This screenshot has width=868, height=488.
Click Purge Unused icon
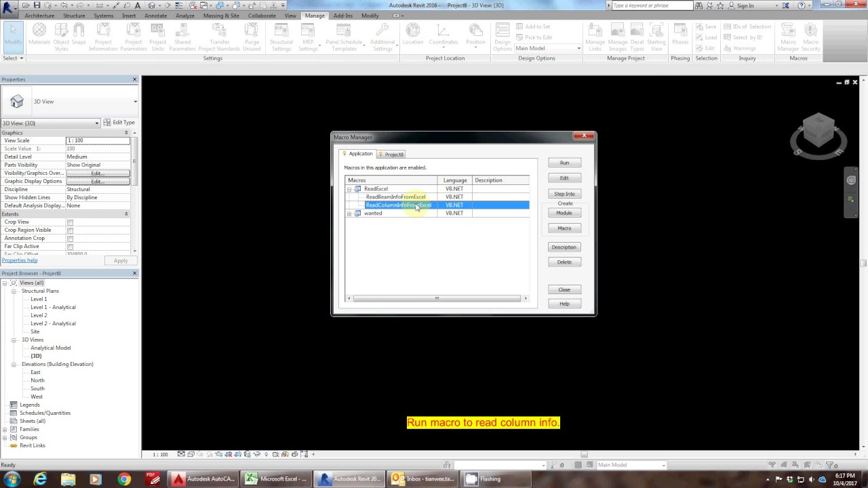coord(252,36)
